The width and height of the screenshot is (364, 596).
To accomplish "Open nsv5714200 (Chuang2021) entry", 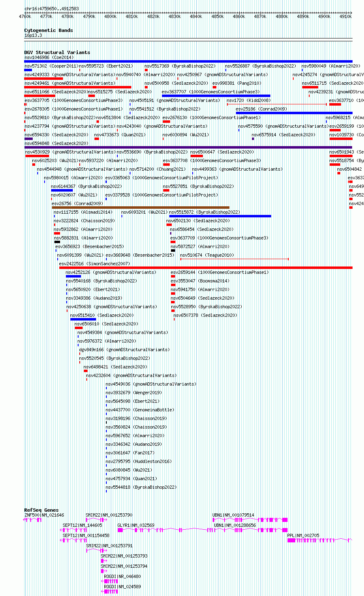I will tap(157, 169).
